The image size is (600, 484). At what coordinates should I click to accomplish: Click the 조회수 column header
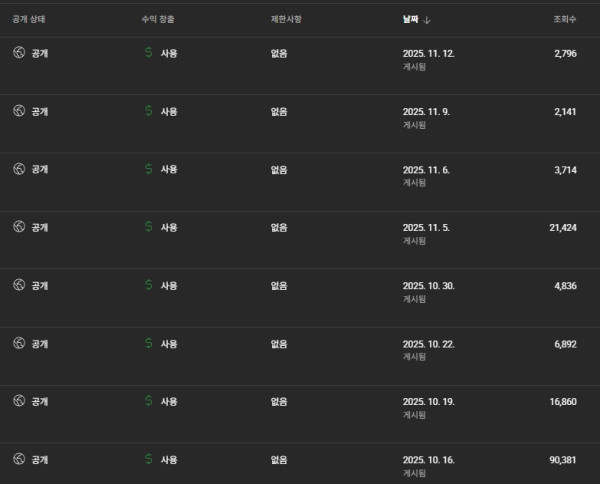click(x=564, y=19)
